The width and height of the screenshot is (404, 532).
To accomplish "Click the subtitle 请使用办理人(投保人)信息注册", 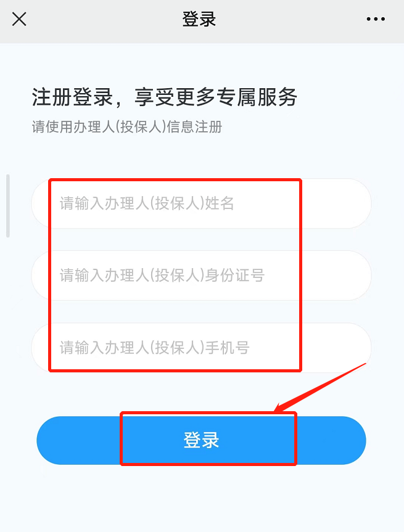I will pos(127,127).
